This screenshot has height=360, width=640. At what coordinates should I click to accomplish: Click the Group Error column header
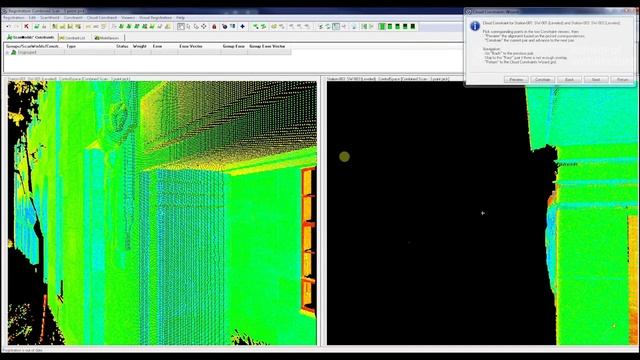coord(233,46)
